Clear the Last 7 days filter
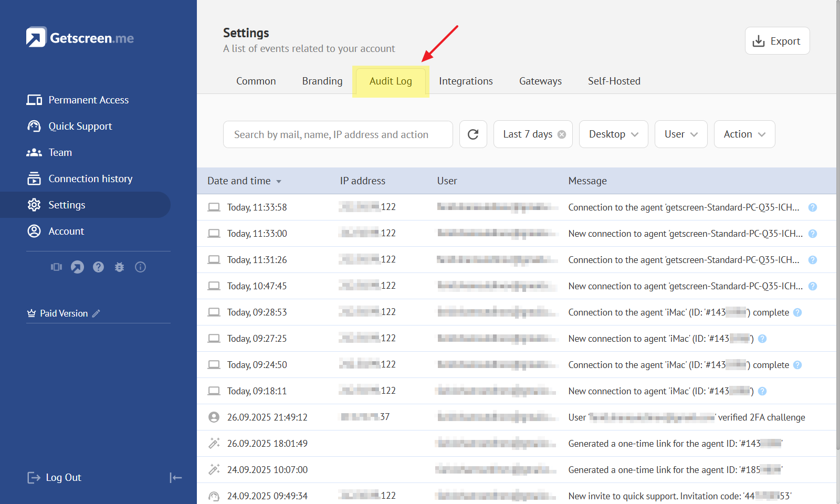Screen dimensions: 840x504 click(562, 134)
